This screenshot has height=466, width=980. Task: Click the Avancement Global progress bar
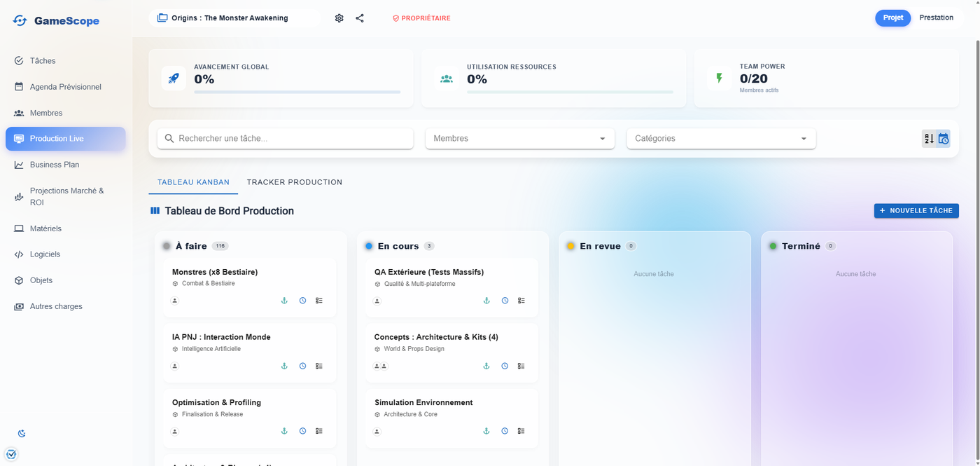pyautogui.click(x=297, y=92)
